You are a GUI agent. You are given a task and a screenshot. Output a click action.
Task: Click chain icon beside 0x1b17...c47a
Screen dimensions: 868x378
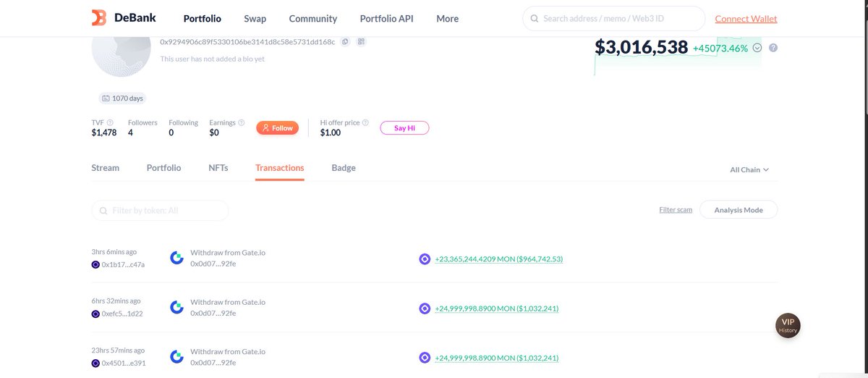95,264
